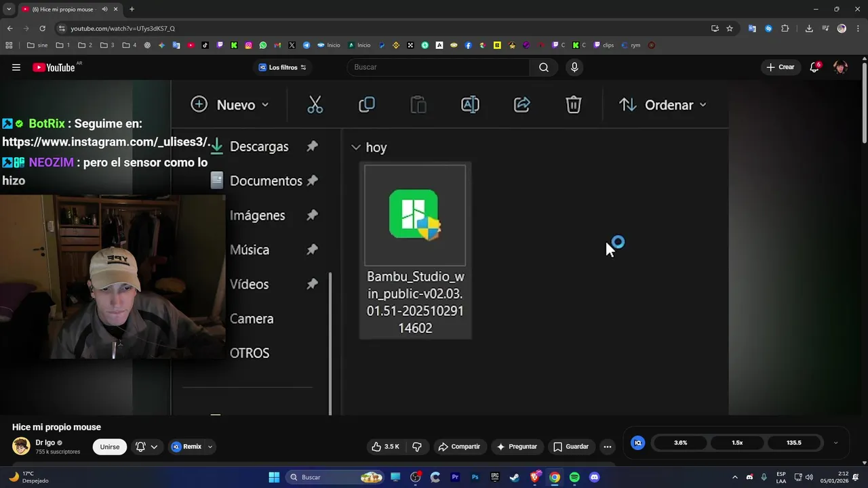The width and height of the screenshot is (868, 488).
Task: Focus the YouTube Buscar search field
Action: (x=438, y=67)
